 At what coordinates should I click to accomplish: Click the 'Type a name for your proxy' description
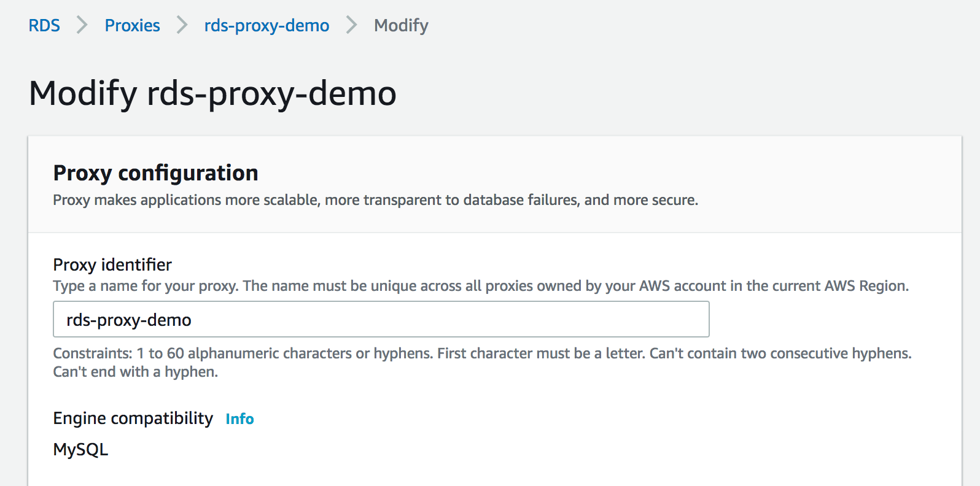[481, 286]
